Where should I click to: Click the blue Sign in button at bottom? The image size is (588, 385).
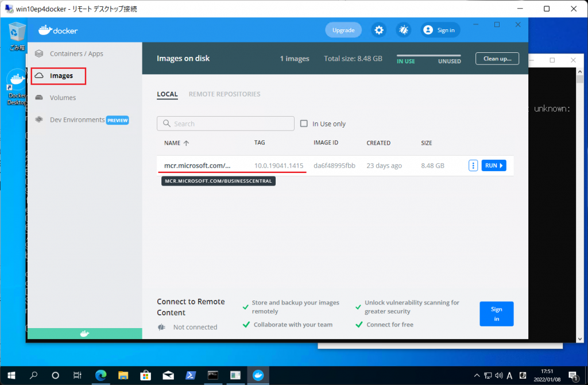[x=497, y=314]
